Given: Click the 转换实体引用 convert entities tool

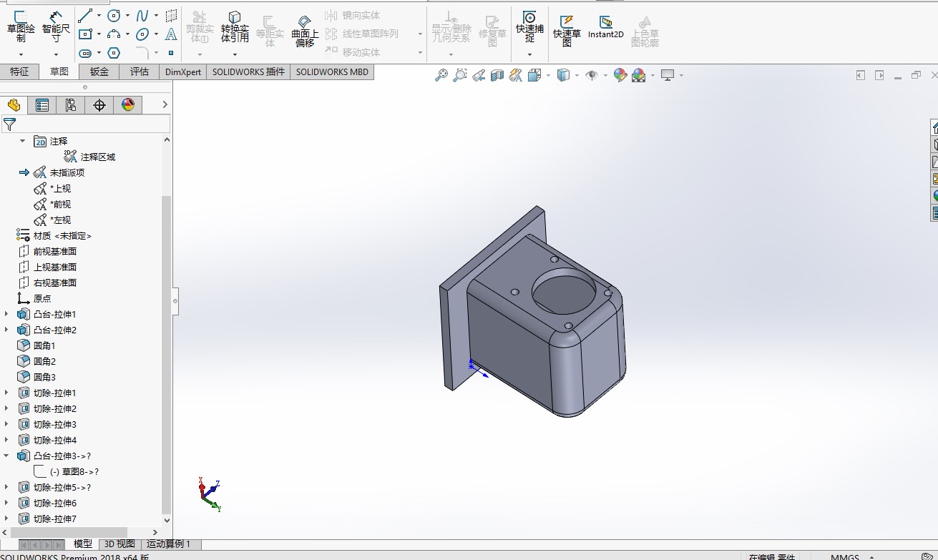Looking at the screenshot, I should click(x=235, y=27).
